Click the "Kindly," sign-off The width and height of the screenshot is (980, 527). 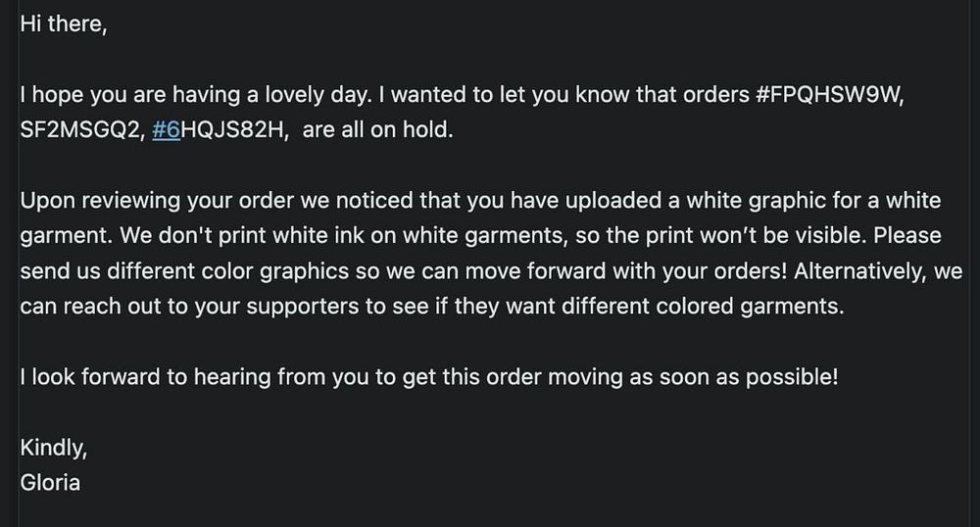tap(54, 448)
